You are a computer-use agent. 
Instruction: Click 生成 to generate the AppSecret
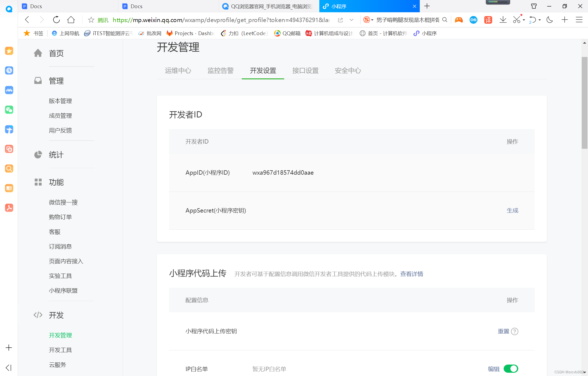click(x=512, y=210)
